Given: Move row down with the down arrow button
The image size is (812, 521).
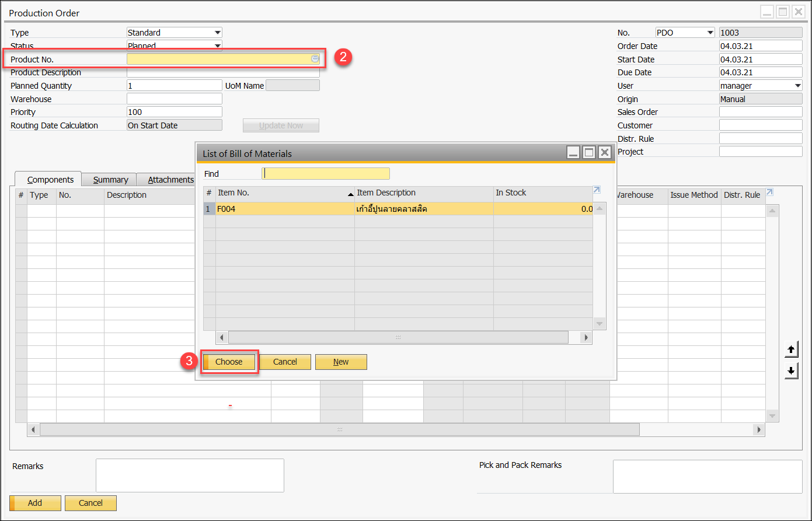Looking at the screenshot, I should (791, 370).
